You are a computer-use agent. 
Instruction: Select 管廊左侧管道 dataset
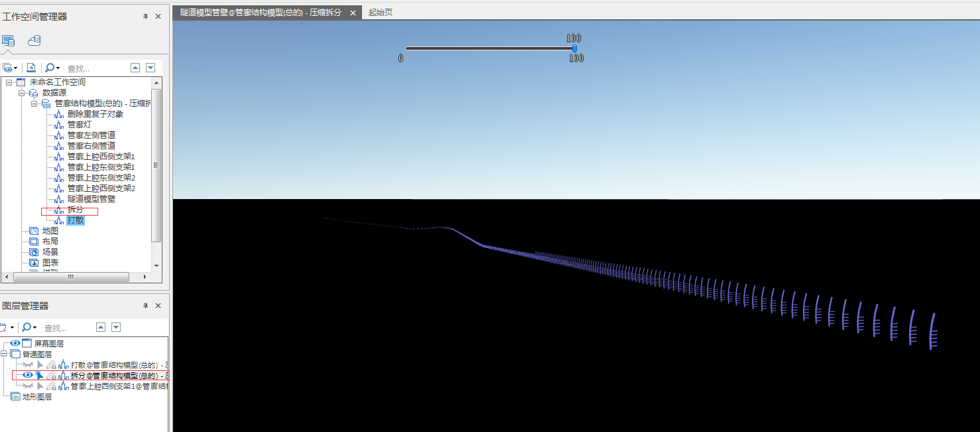(x=91, y=135)
